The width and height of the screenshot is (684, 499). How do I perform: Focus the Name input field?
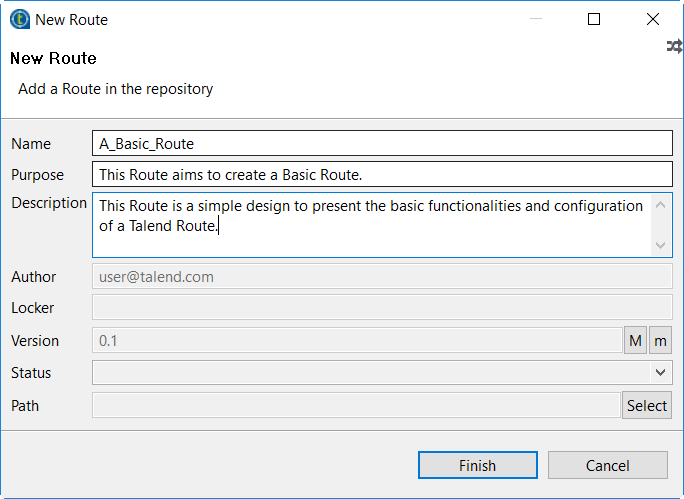(380, 144)
